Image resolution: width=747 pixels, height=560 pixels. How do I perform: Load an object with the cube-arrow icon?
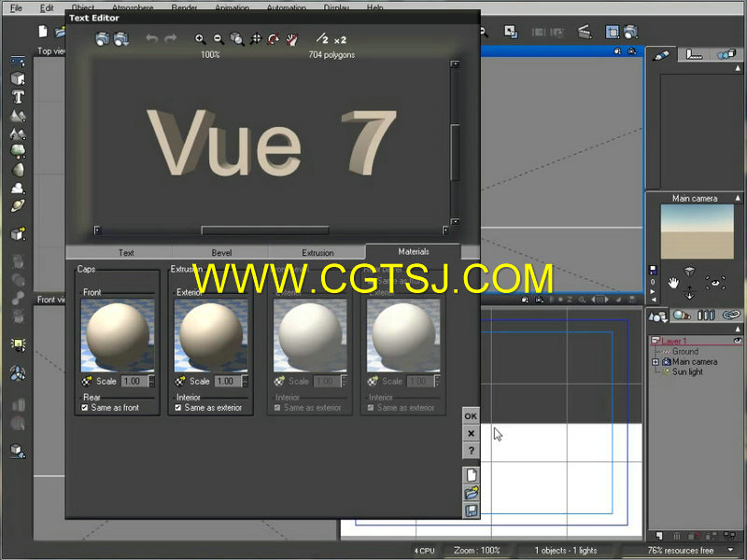[x=18, y=234]
